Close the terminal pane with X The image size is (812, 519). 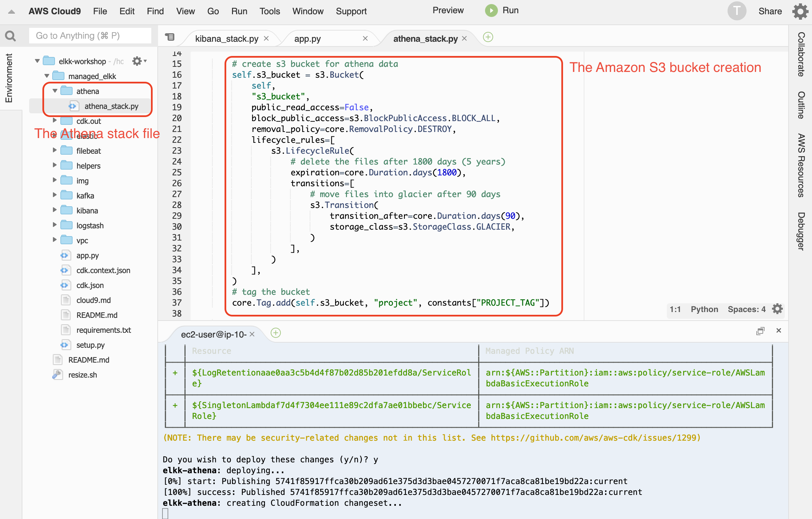click(779, 330)
